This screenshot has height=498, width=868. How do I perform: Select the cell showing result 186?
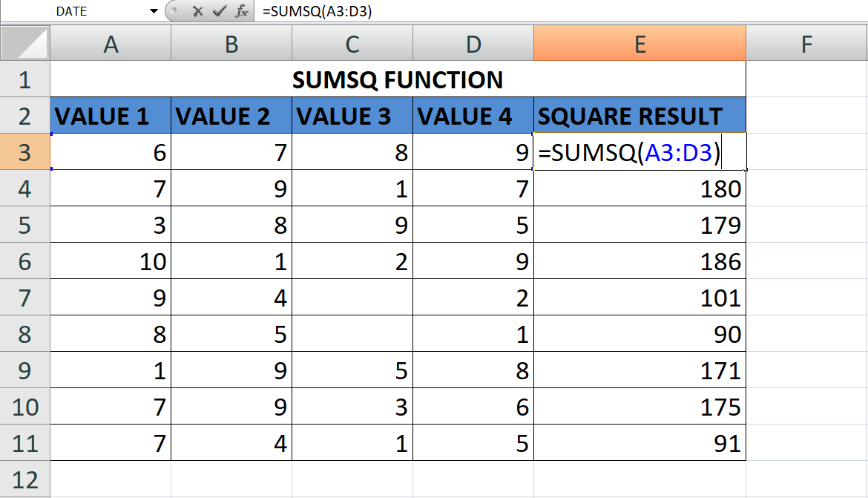tap(639, 261)
